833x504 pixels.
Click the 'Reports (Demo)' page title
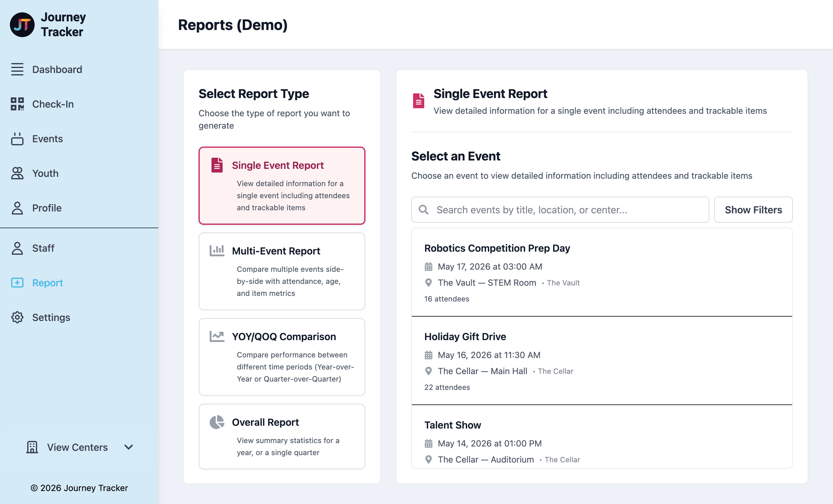coord(233,25)
